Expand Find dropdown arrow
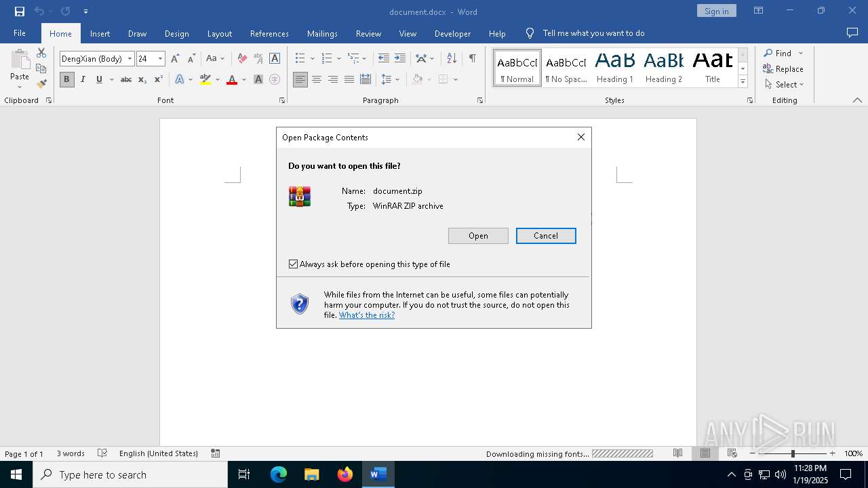The height and width of the screenshot is (488, 868). pyautogui.click(x=800, y=54)
